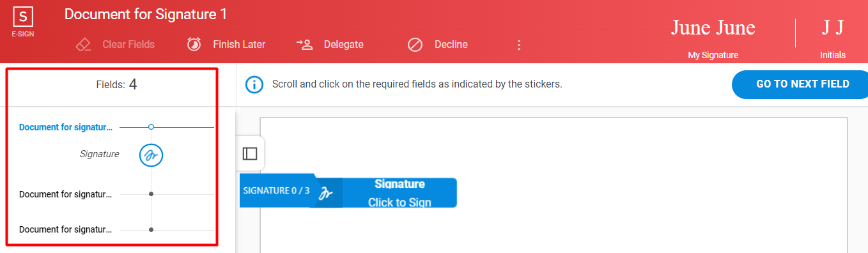
Task: Click the info icon beside instructions
Action: [x=254, y=84]
